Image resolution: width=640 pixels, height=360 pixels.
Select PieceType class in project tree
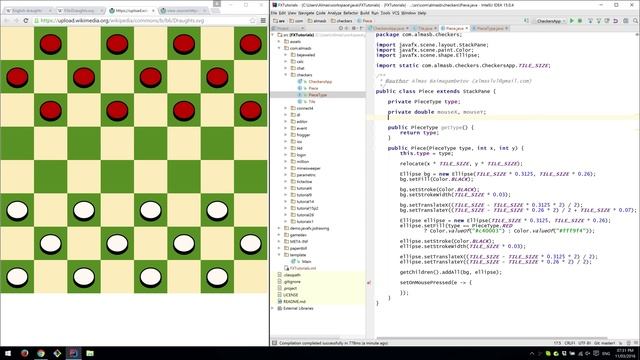click(x=318, y=95)
